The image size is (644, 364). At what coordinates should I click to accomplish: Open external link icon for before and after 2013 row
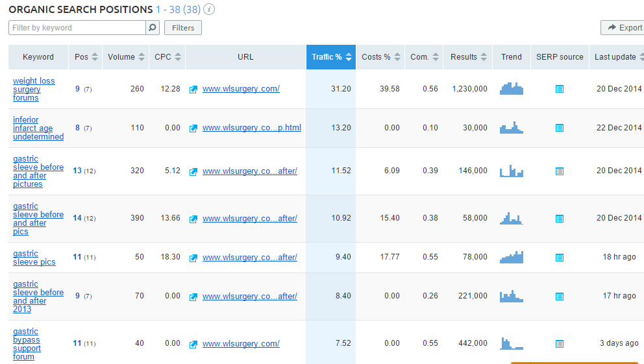(193, 297)
